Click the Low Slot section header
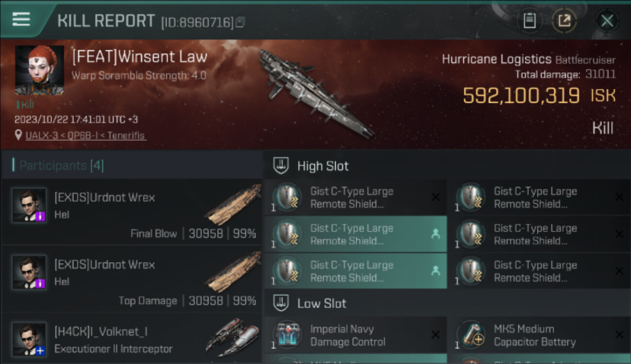Image resolution: width=631 pixels, height=364 pixels. click(321, 303)
